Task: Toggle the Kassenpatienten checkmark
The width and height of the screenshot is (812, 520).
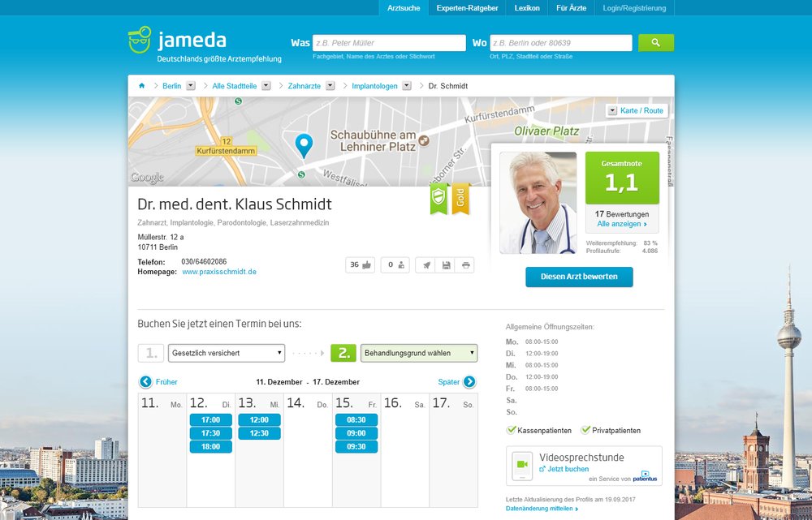Action: 511,430
